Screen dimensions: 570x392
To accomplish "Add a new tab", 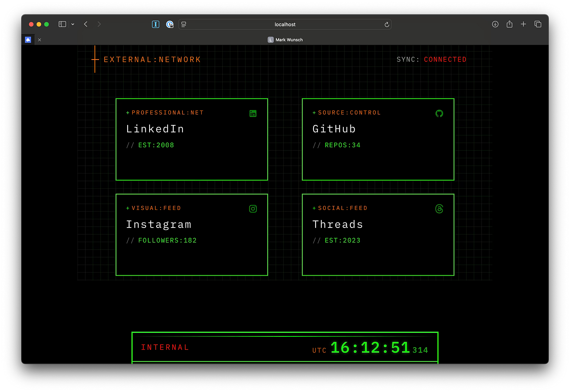I will tap(523, 24).
